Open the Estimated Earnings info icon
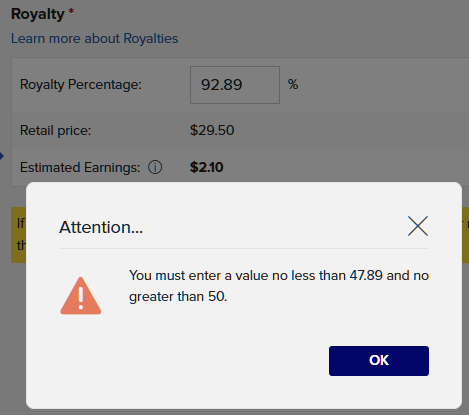The height and width of the screenshot is (415, 469). coord(155,167)
